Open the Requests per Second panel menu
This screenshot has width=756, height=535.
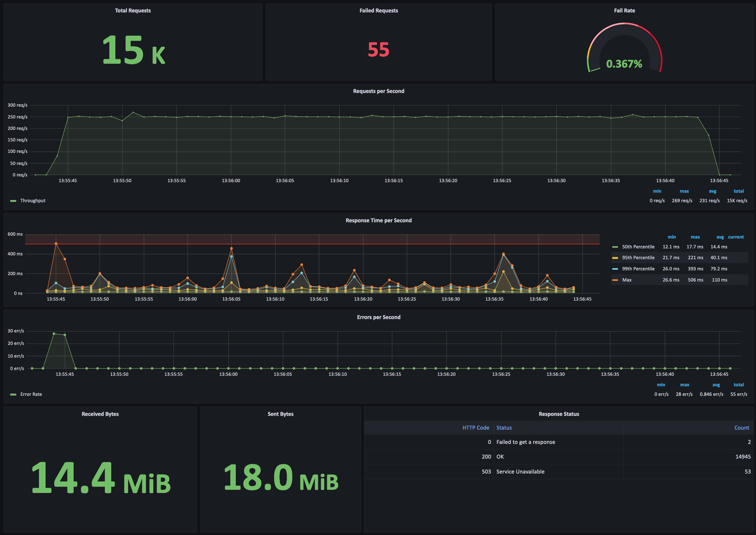[x=379, y=91]
